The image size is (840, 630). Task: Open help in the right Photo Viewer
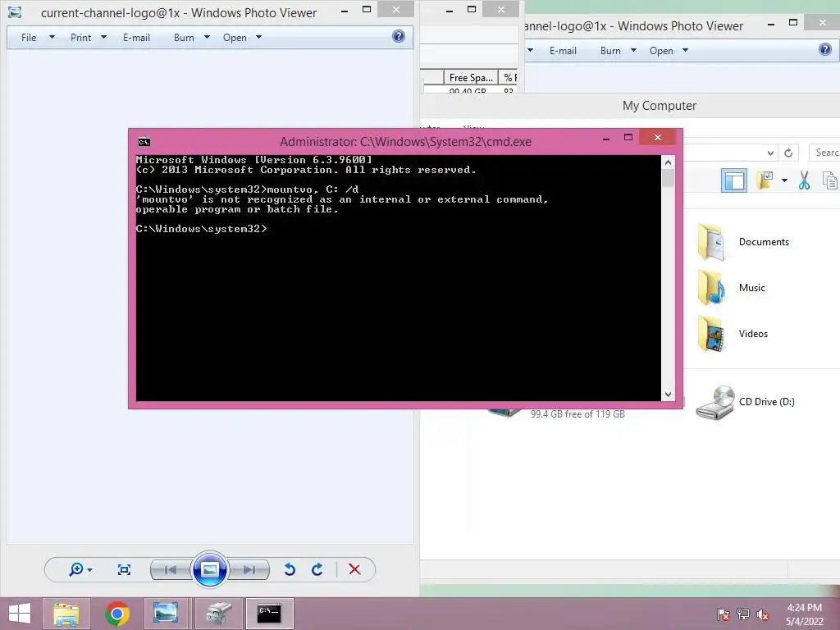(x=825, y=49)
